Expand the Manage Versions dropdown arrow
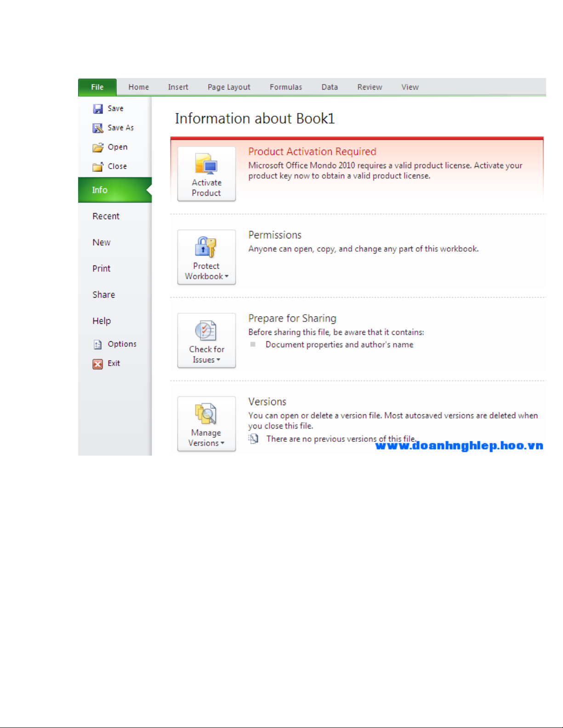563x728 pixels. pyautogui.click(x=222, y=443)
